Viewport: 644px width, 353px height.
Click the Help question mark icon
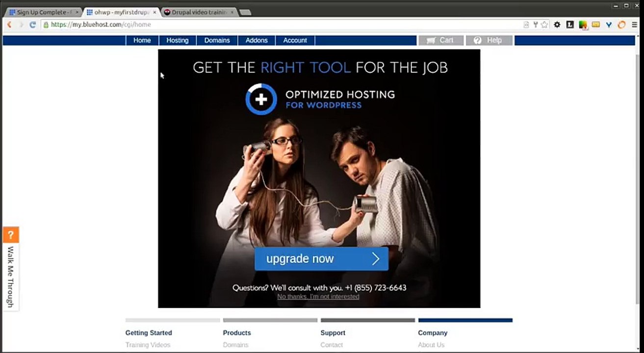pos(477,41)
